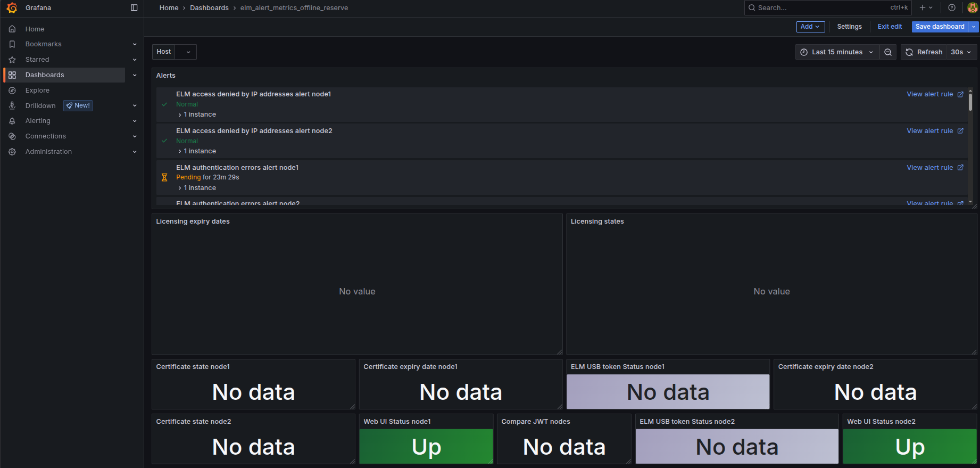Focus the Search input field
Image resolution: width=980 pixels, height=468 pixels.
pos(827,8)
